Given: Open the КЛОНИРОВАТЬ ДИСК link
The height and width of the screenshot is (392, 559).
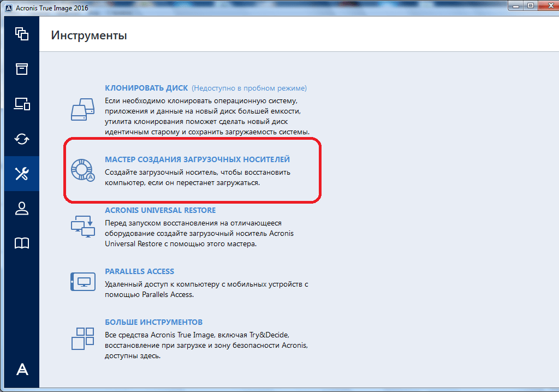Looking at the screenshot, I should (146, 88).
